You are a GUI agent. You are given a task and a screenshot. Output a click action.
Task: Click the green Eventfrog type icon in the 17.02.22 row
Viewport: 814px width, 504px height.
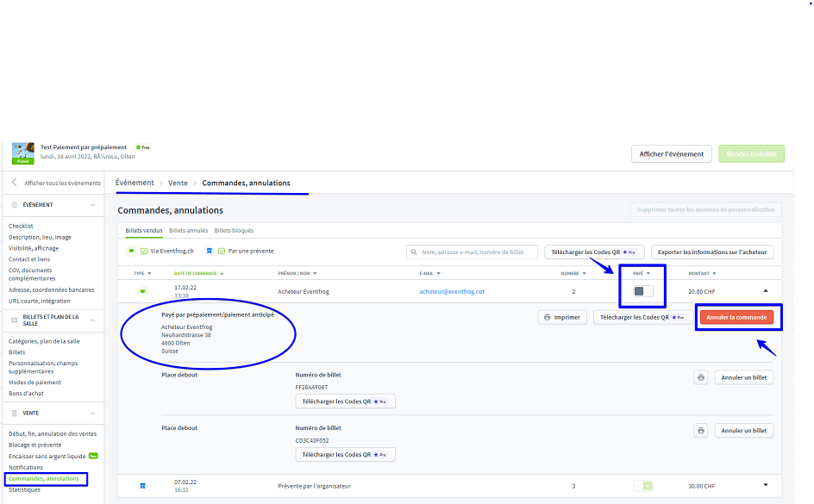[x=142, y=291]
